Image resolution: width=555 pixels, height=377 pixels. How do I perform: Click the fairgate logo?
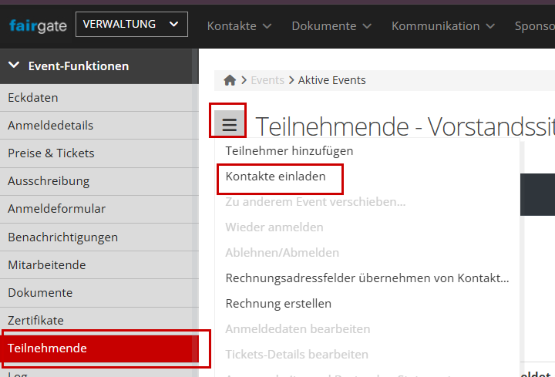pos(38,25)
